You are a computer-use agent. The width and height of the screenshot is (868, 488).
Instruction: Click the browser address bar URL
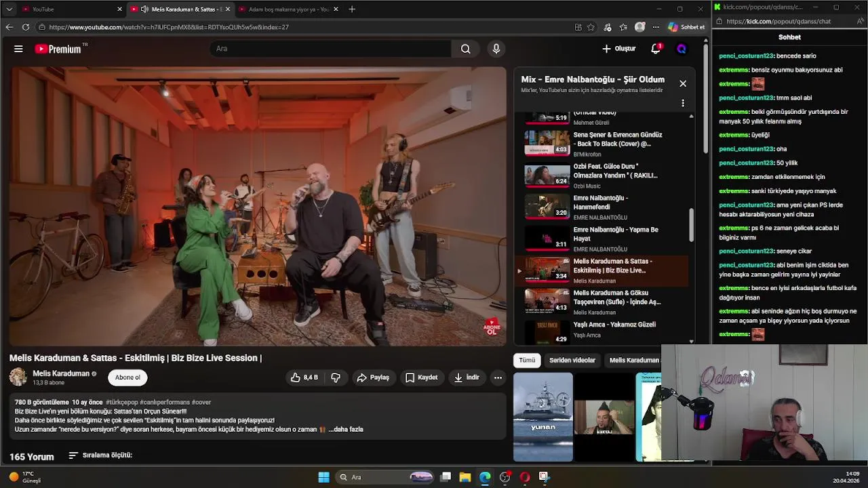click(x=169, y=27)
